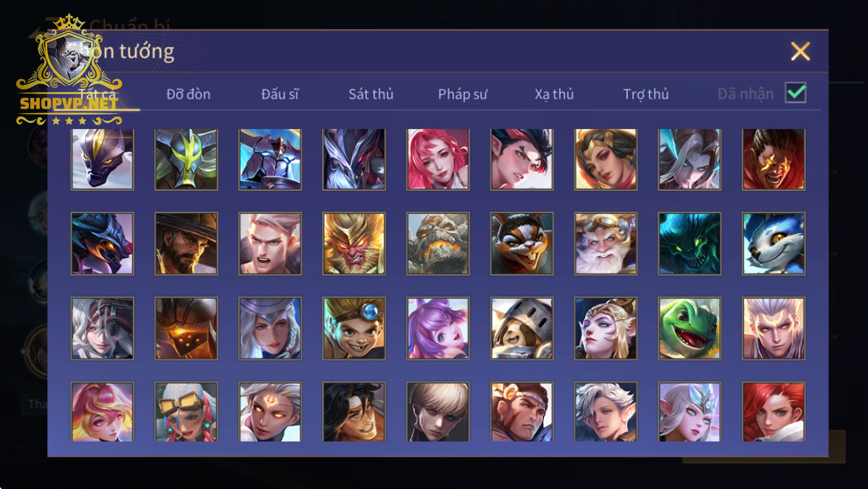Screen dimensions: 868x489
Task: Select the boy with blue goggles hero
Action: point(354,328)
